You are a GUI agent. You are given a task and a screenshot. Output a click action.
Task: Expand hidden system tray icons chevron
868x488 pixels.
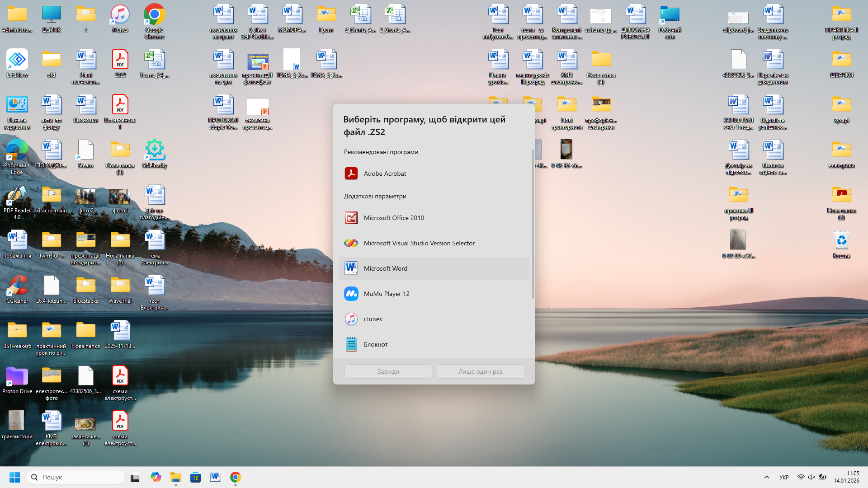point(766,477)
